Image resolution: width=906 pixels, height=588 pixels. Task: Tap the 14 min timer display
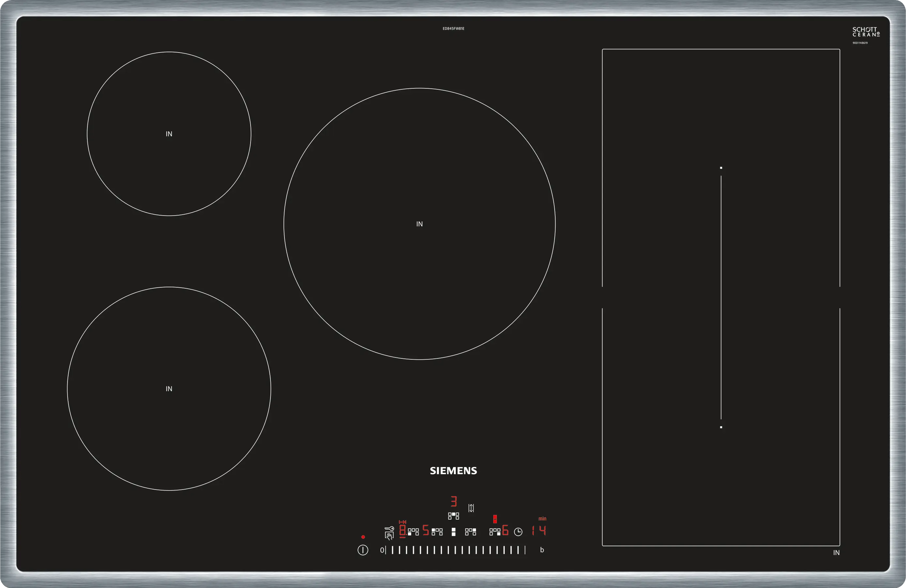(x=539, y=531)
